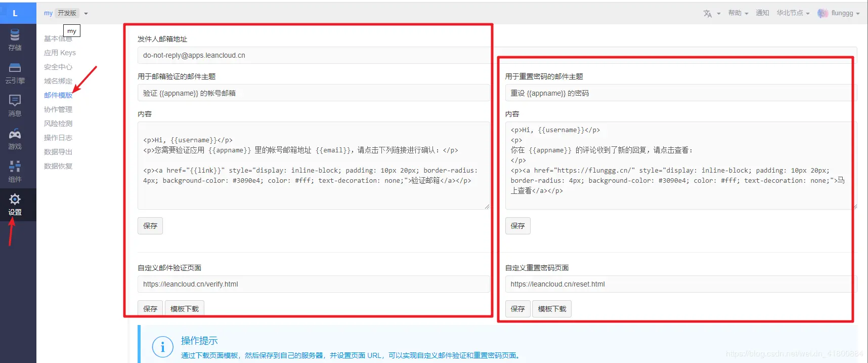Open 通知 notifications

[762, 13]
